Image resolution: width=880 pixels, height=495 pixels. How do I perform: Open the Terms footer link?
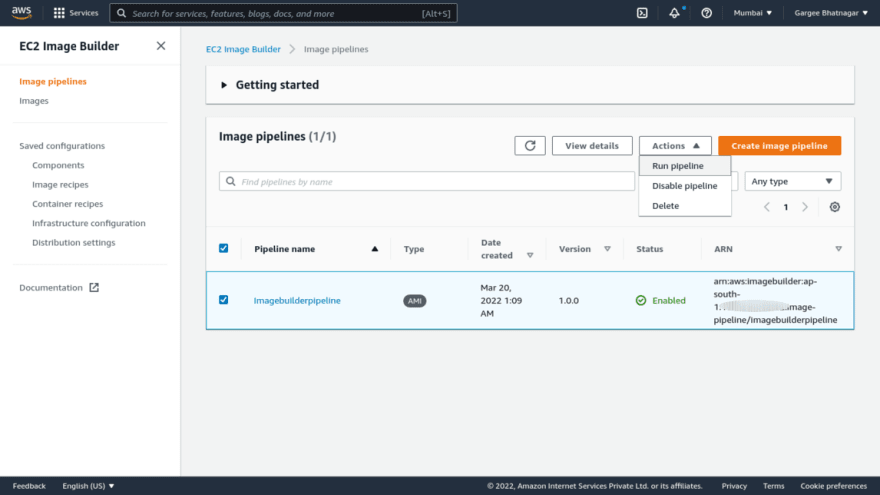[x=773, y=486]
